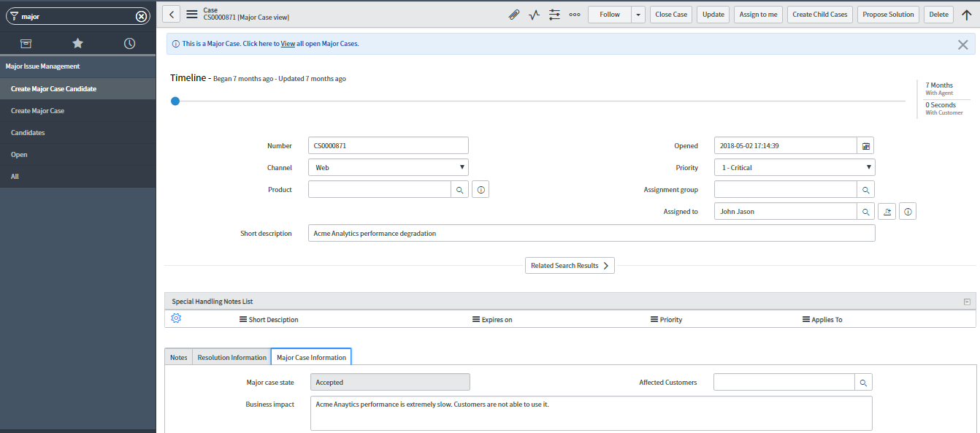Open the Opened date calendar picker
This screenshot has width=980, height=433.
[x=866, y=146]
